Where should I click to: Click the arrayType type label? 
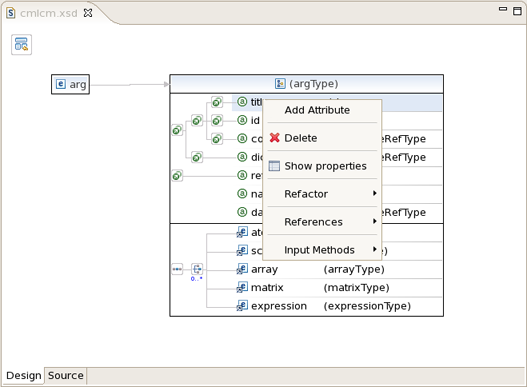click(x=354, y=269)
